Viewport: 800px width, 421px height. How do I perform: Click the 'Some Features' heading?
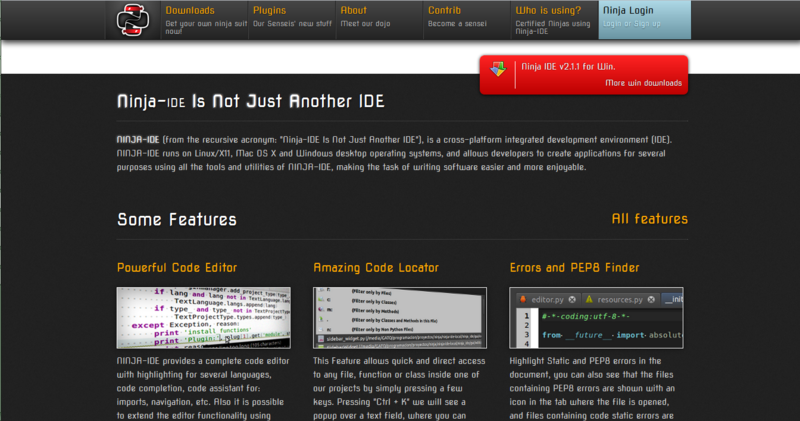177,219
